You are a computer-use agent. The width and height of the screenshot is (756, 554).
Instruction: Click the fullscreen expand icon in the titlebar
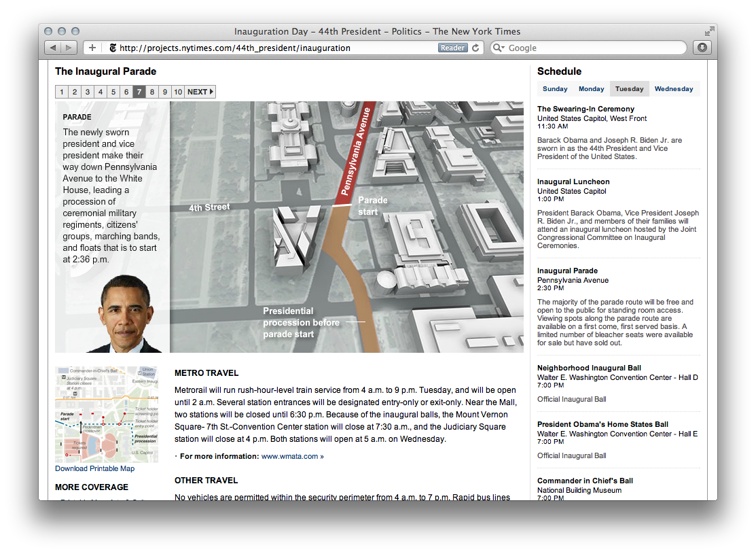click(x=708, y=31)
